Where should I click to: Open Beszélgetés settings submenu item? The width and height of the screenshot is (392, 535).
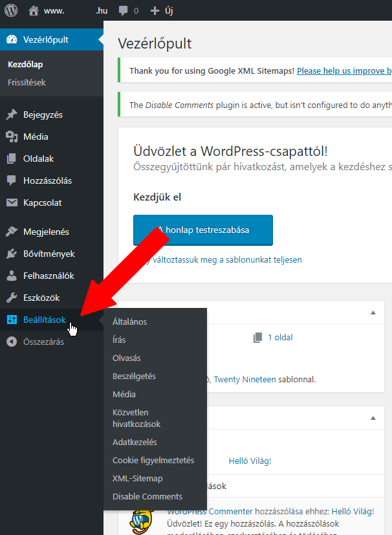(134, 376)
